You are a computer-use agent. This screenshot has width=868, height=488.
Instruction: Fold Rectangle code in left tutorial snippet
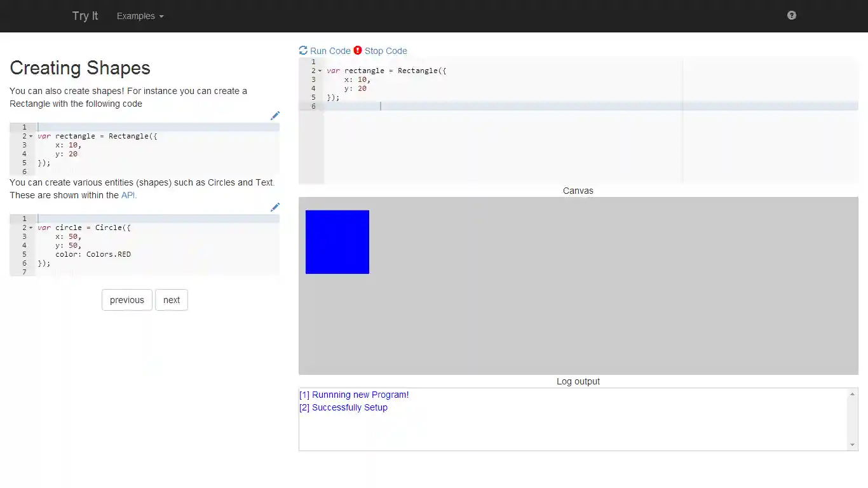tap(31, 137)
